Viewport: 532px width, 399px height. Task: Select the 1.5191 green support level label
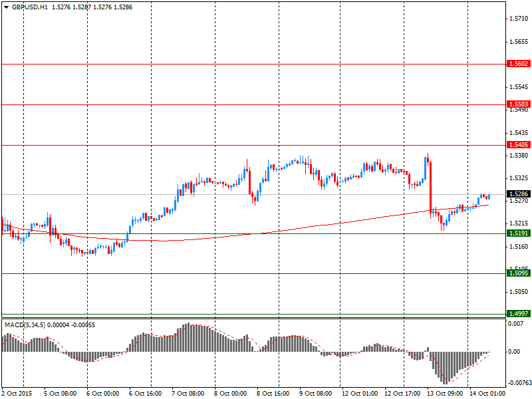(519, 233)
